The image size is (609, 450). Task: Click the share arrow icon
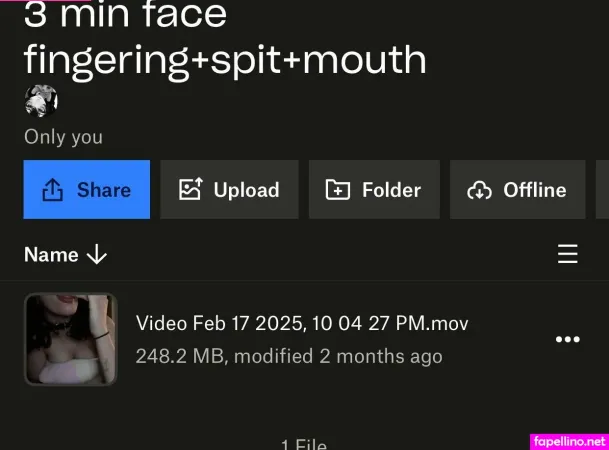point(53,190)
